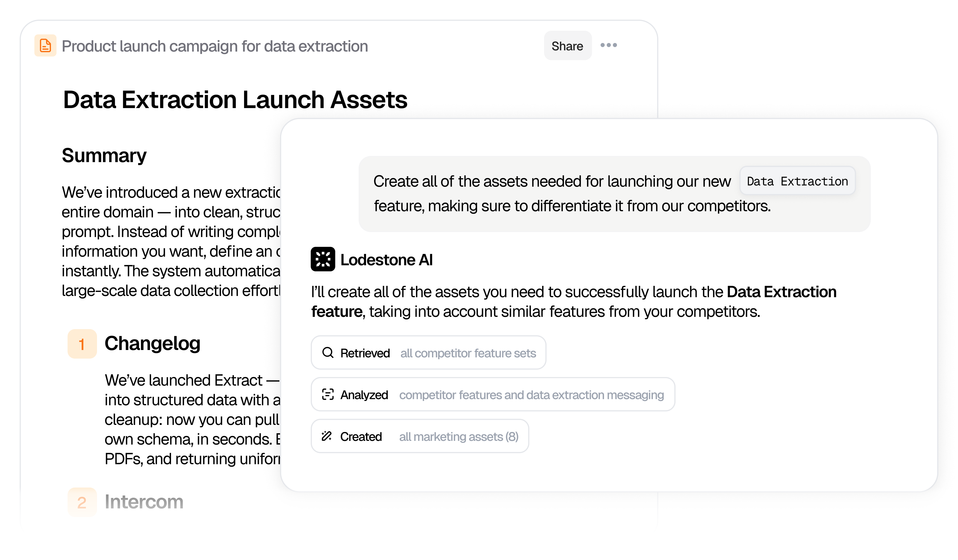Click the numbered badge next to Intercom
The width and height of the screenshot is (958, 560).
pyautogui.click(x=82, y=502)
